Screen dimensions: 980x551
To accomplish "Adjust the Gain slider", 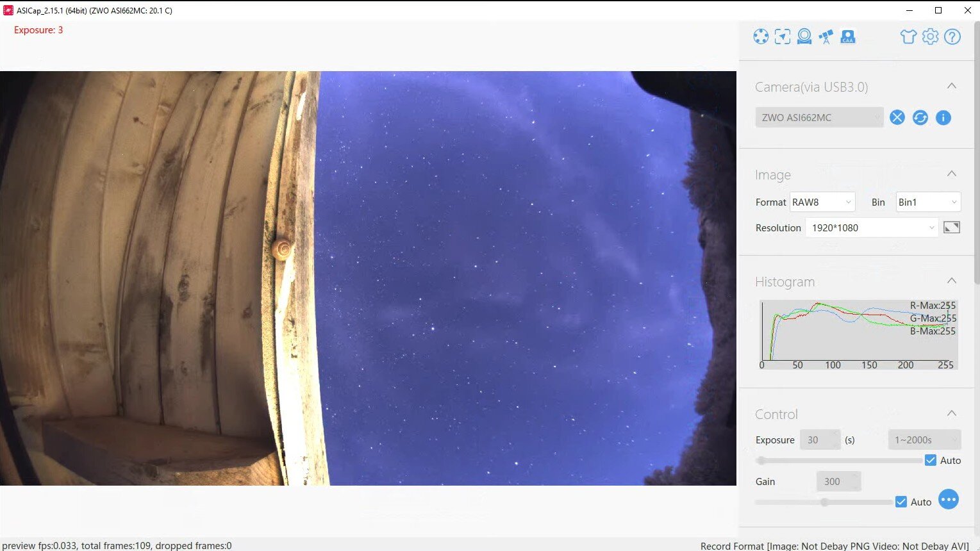I will 824,502.
